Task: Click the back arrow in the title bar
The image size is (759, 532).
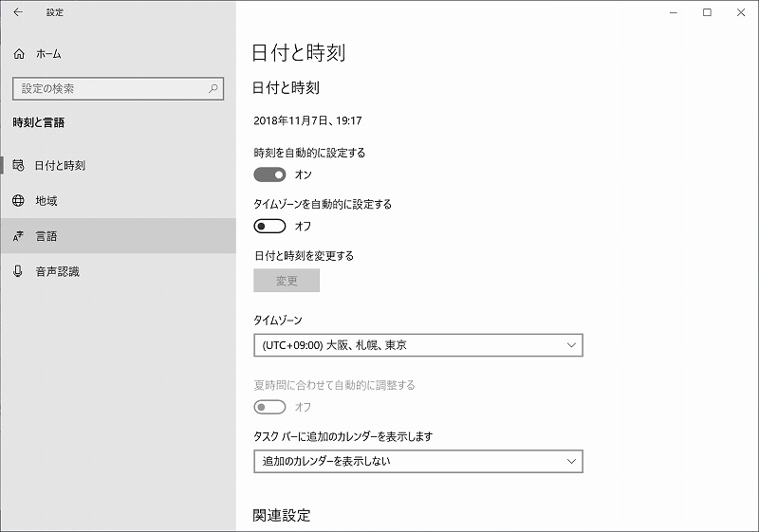Action: 18,12
